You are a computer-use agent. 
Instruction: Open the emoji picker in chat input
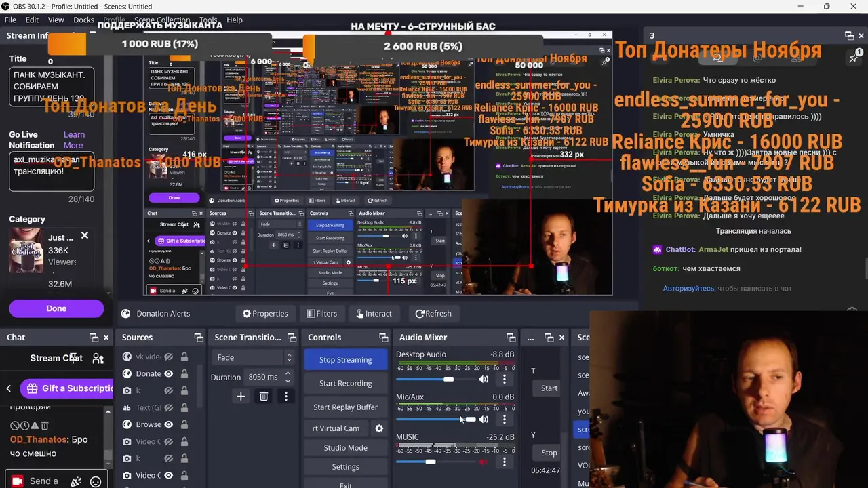pyautogui.click(x=96, y=481)
